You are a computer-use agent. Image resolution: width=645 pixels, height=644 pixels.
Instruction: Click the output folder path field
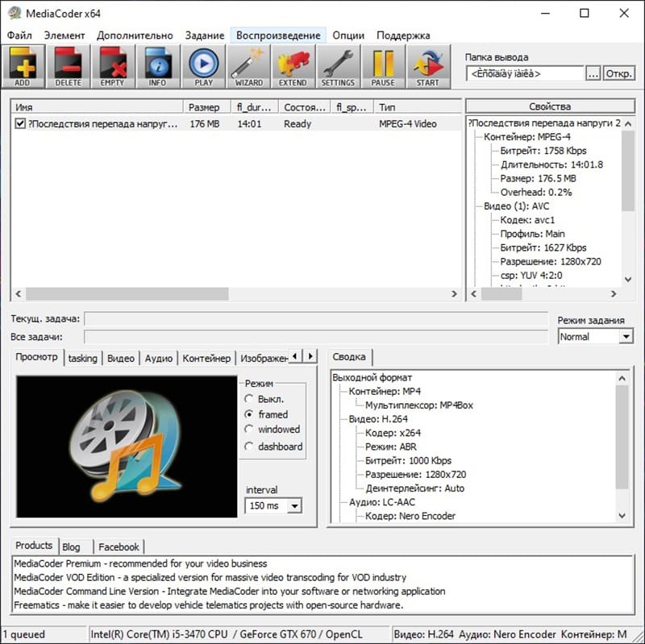[x=524, y=73]
